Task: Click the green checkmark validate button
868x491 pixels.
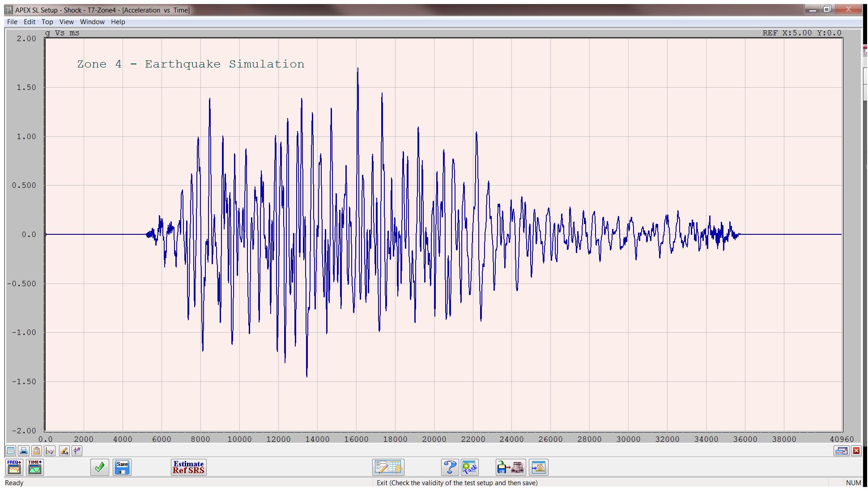Action: 100,467
